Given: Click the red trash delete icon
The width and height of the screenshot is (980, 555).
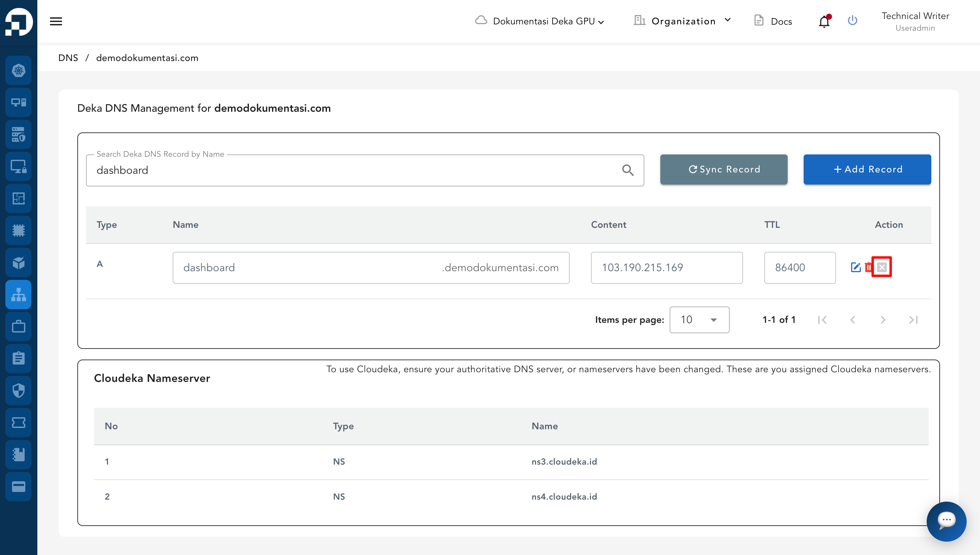Looking at the screenshot, I should (868, 267).
